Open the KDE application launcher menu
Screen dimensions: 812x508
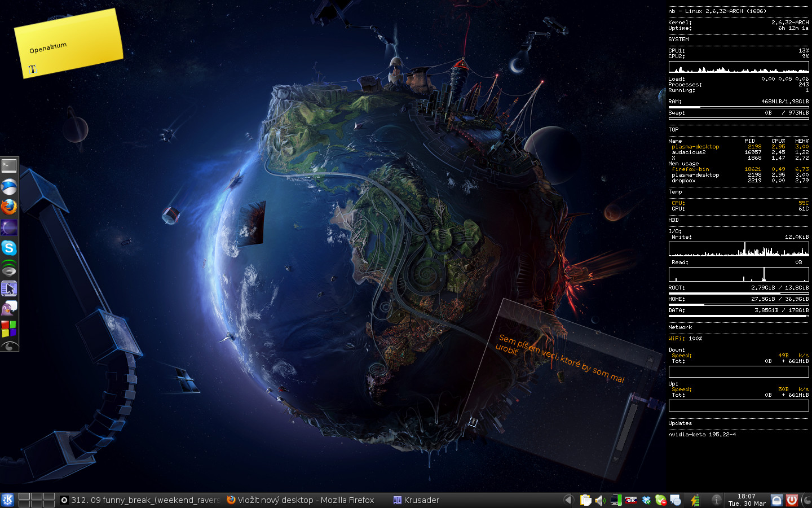point(8,500)
